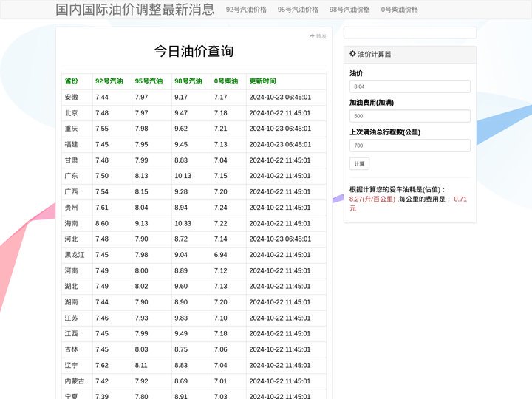Click the share arrow icon labeled 转发
Image resolution: width=532 pixels, height=399 pixels.
click(312, 36)
